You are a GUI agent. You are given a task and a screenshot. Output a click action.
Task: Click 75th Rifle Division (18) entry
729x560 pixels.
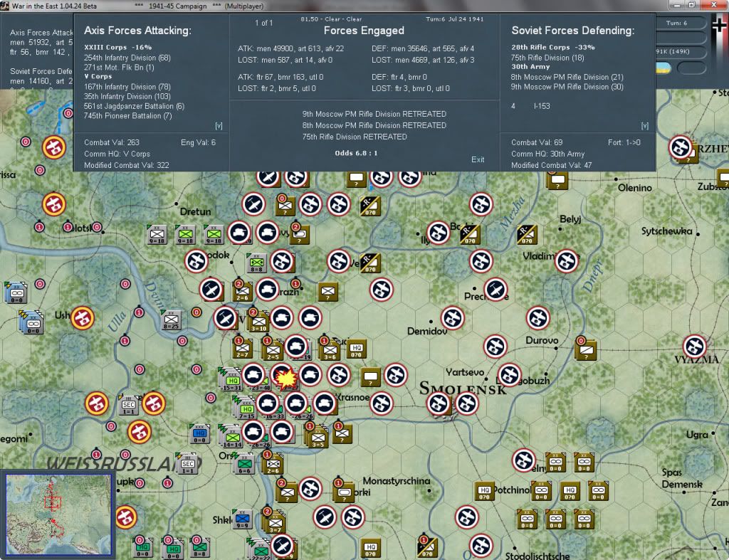click(x=547, y=58)
